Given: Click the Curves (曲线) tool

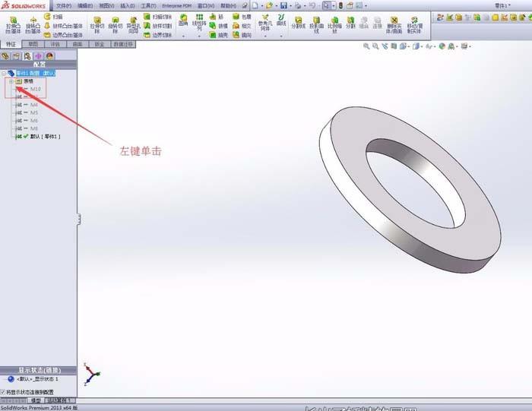Looking at the screenshot, I should [x=281, y=21].
